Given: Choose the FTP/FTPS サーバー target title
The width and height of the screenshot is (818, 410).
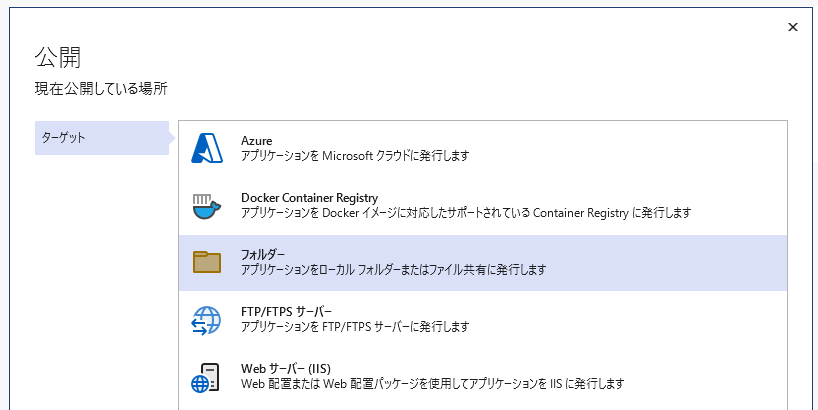Looking at the screenshot, I should click(x=286, y=312).
